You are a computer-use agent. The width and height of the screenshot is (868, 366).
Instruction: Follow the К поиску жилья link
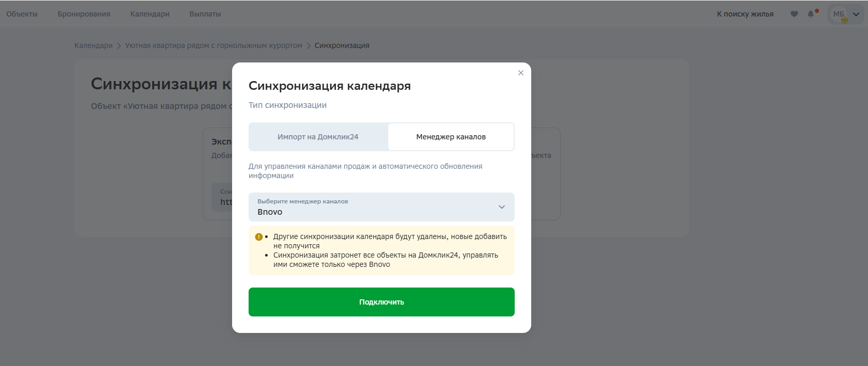point(745,14)
